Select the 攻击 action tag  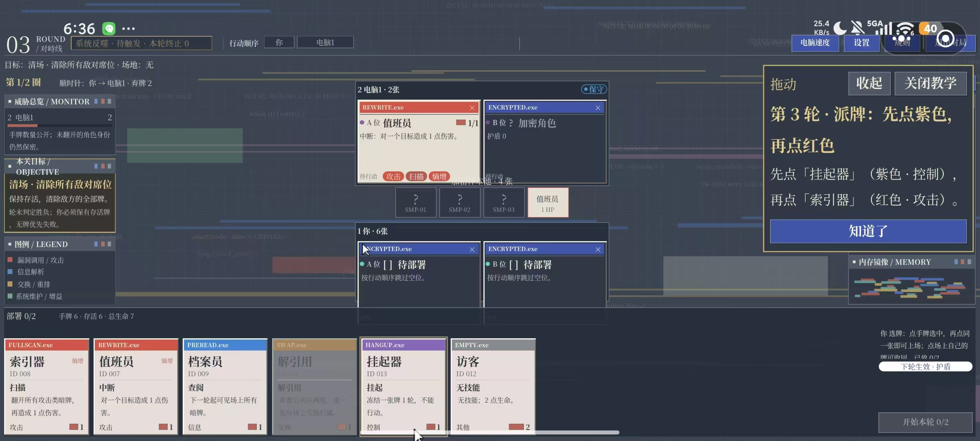click(393, 176)
